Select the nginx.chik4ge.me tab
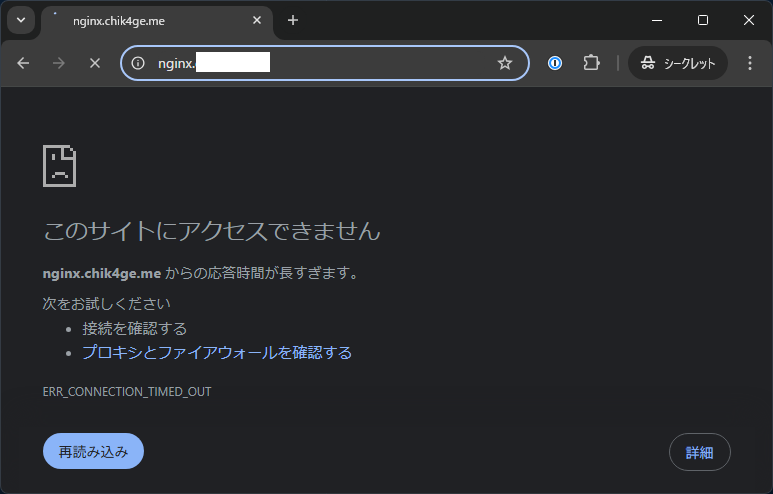773x494 pixels. click(156, 22)
